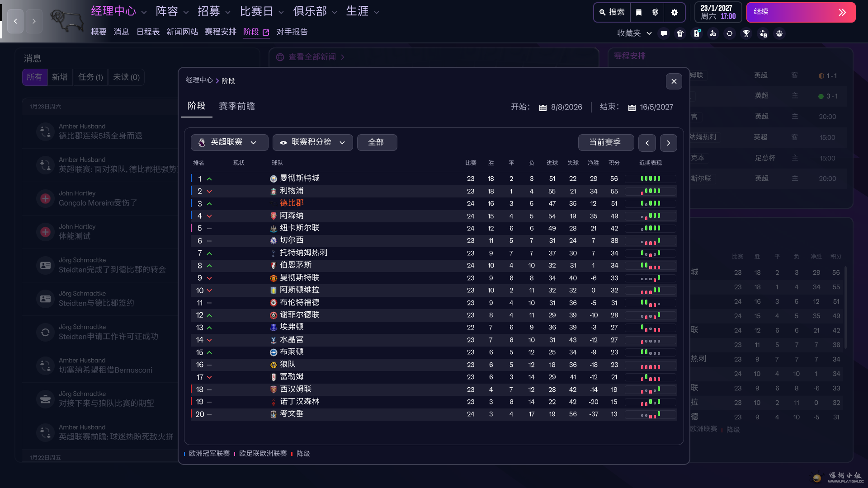Open the 联赛积分榜 view dropdown
This screenshot has height=488, width=868.
[x=312, y=142]
